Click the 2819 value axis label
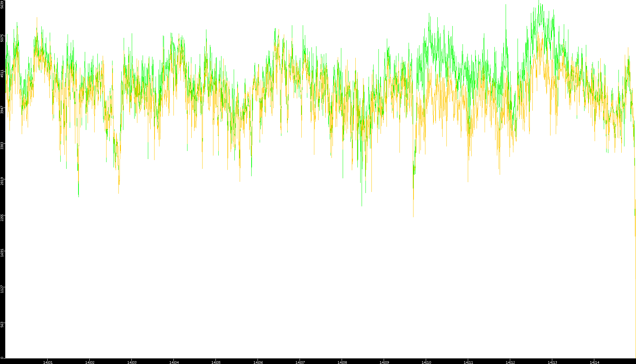The width and height of the screenshot is (636, 364). 2,181
